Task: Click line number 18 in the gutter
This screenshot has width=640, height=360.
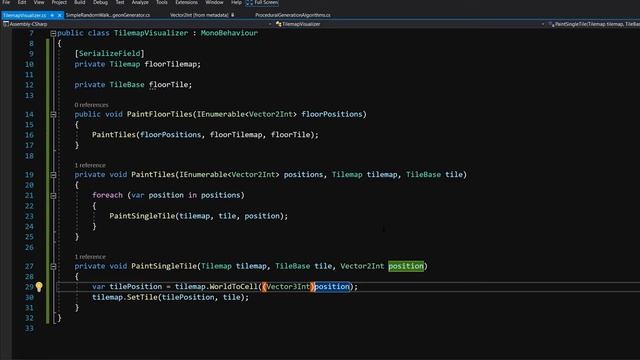Action: [x=29, y=156]
